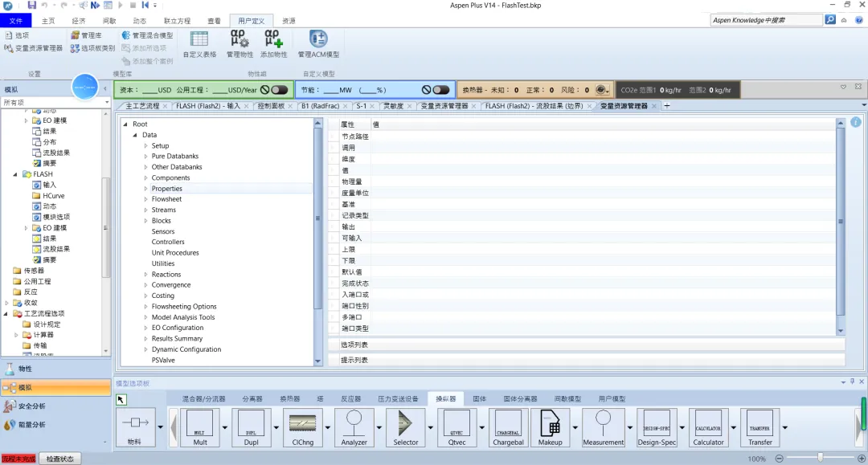Select the Makeup block icon

[x=550, y=426]
